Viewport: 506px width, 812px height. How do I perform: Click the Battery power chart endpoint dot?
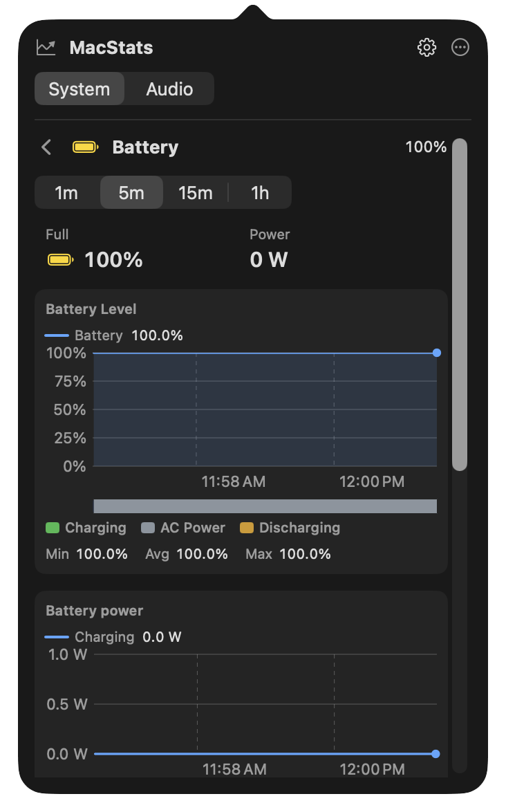pyautogui.click(x=435, y=753)
